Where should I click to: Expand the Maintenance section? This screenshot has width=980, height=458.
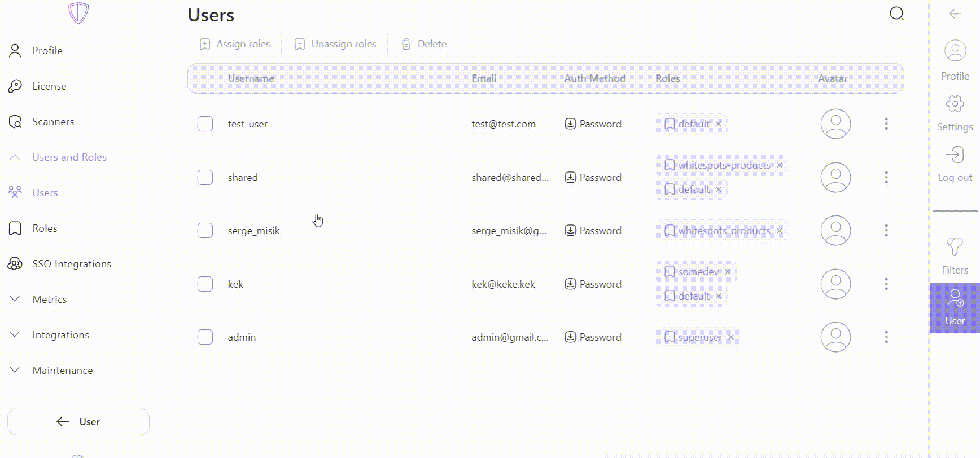tap(15, 371)
